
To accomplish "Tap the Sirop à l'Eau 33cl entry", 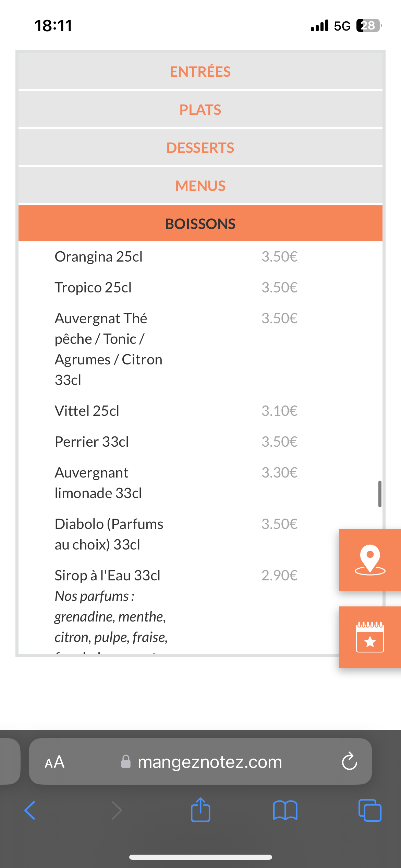I will pyautogui.click(x=108, y=576).
